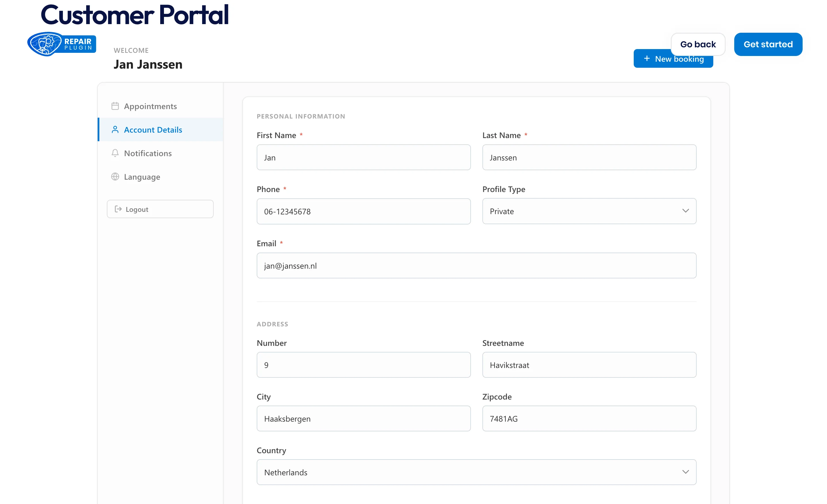Open Notifications settings
The height and width of the screenshot is (504, 827).
(x=161, y=153)
